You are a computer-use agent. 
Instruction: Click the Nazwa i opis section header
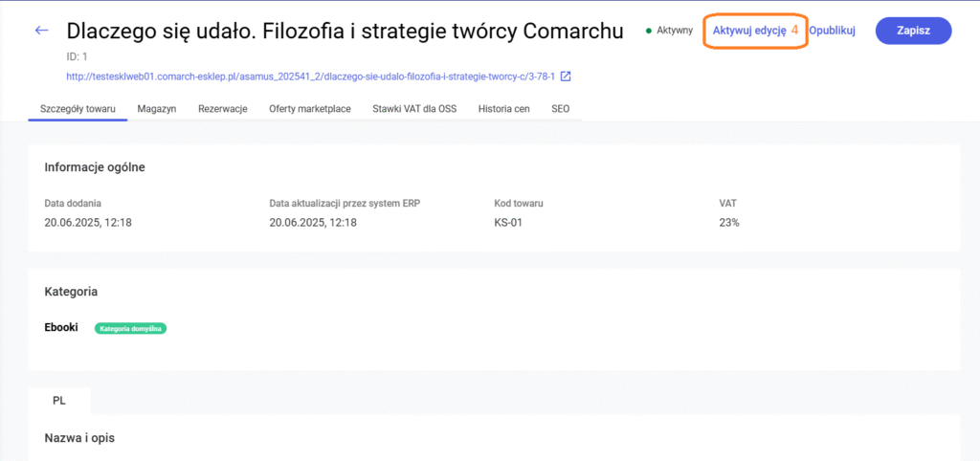click(79, 438)
